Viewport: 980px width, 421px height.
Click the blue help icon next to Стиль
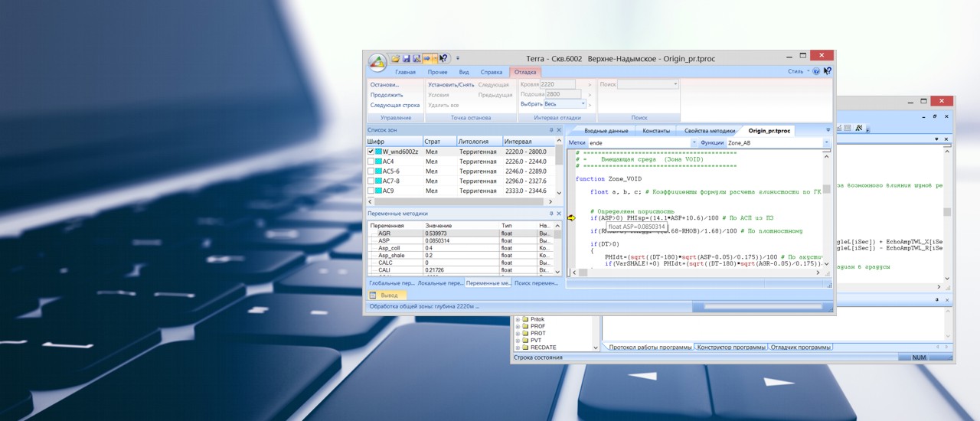tap(816, 71)
